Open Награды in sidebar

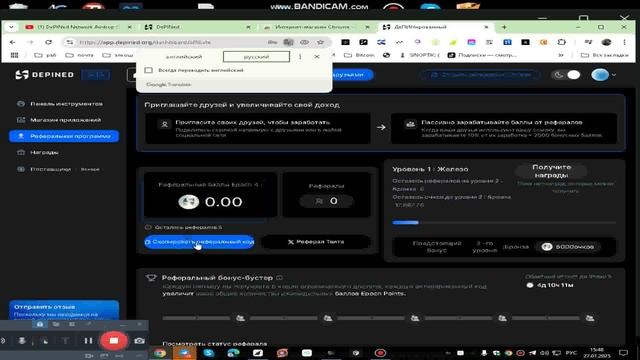(44, 152)
